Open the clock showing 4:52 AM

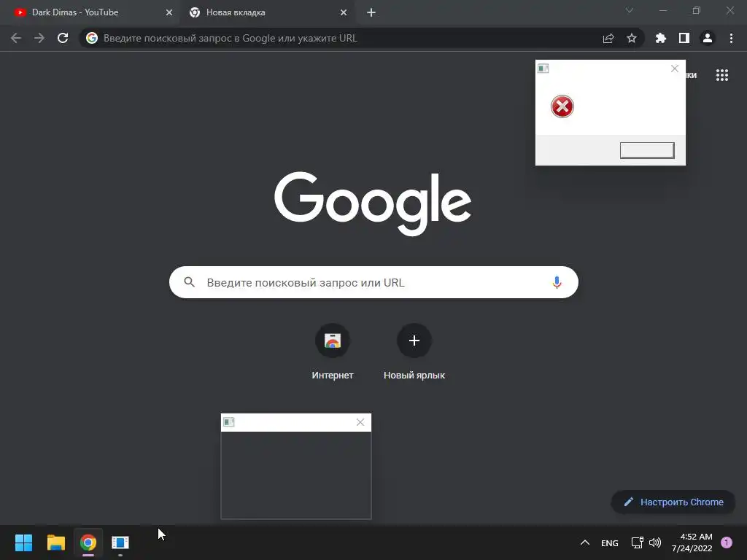(692, 542)
